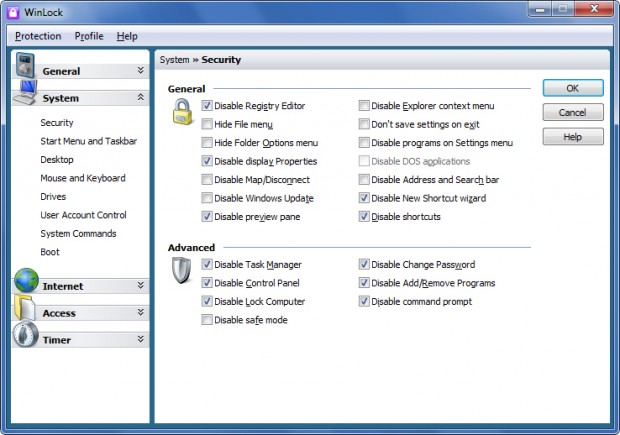Open the Profile menu
This screenshot has height=435, width=620.
(89, 36)
